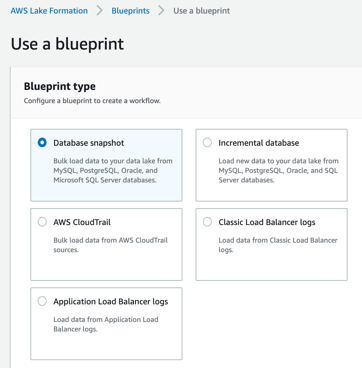
Task: Select the Database snapshot radio button
Action: (42, 143)
